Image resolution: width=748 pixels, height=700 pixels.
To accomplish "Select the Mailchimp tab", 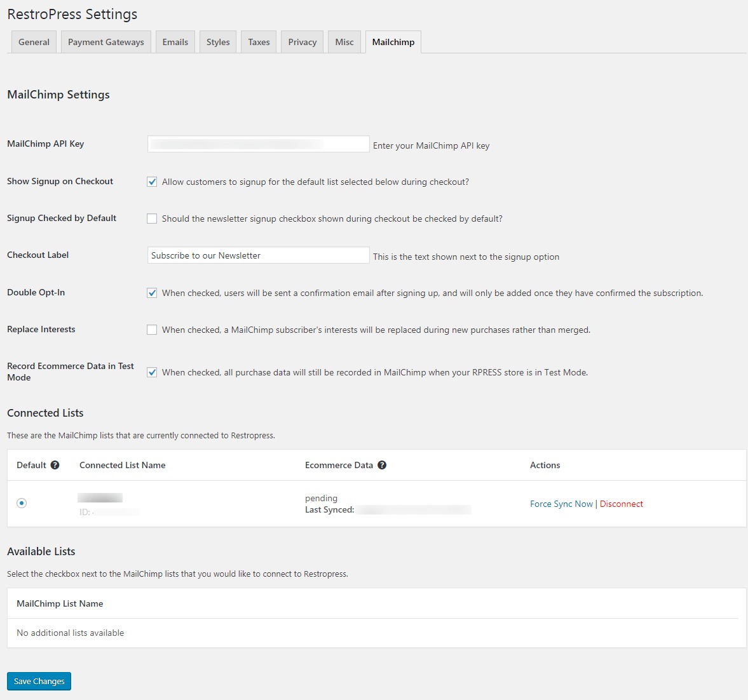I will [x=393, y=42].
